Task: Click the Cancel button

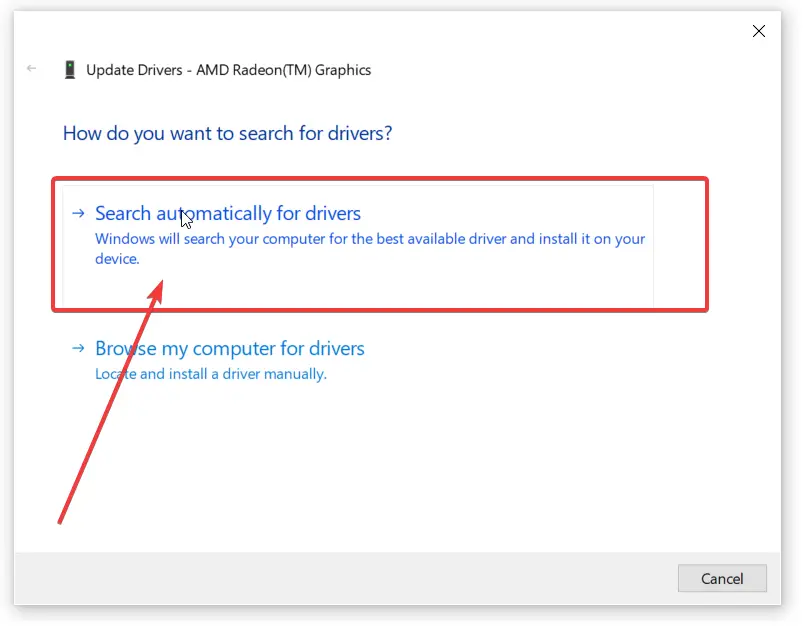Action: click(x=722, y=578)
